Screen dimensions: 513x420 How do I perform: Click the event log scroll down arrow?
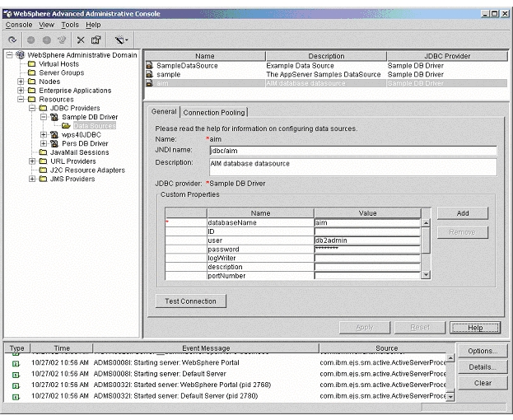pyautogui.click(x=450, y=397)
